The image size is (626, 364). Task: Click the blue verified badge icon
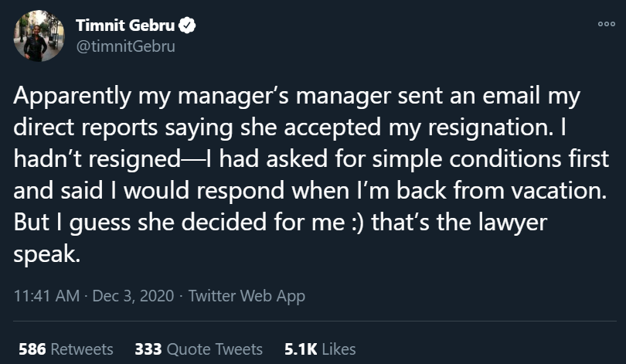pos(186,26)
